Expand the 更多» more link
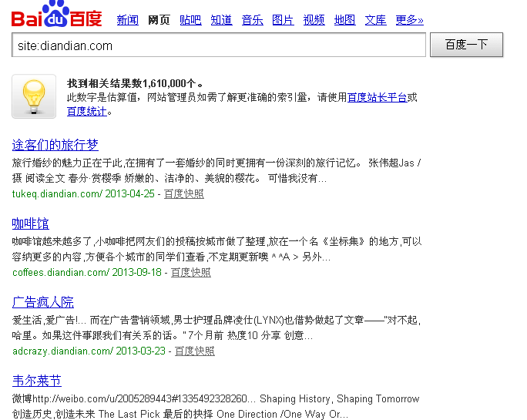Viewport: 527px width, 420px height. (409, 20)
